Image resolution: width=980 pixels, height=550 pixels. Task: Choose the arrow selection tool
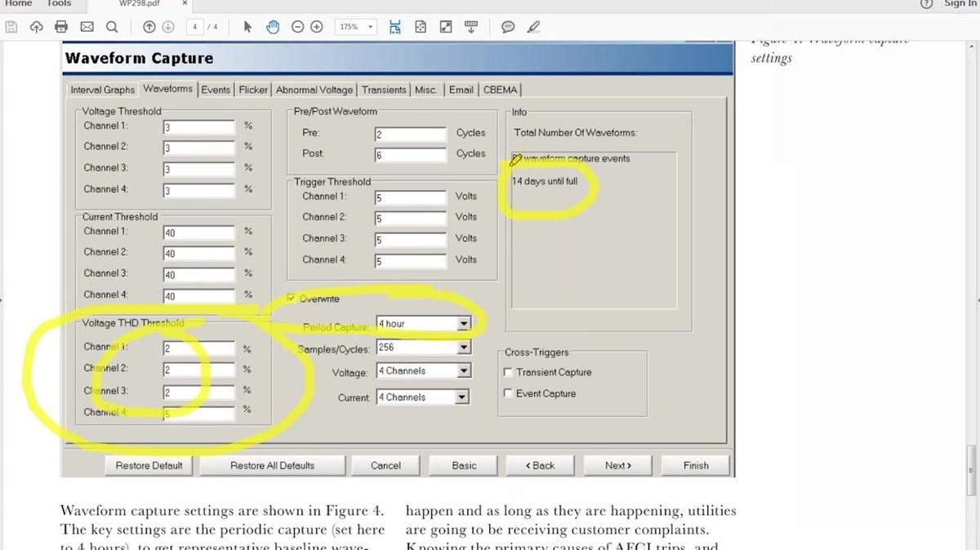[x=248, y=27]
